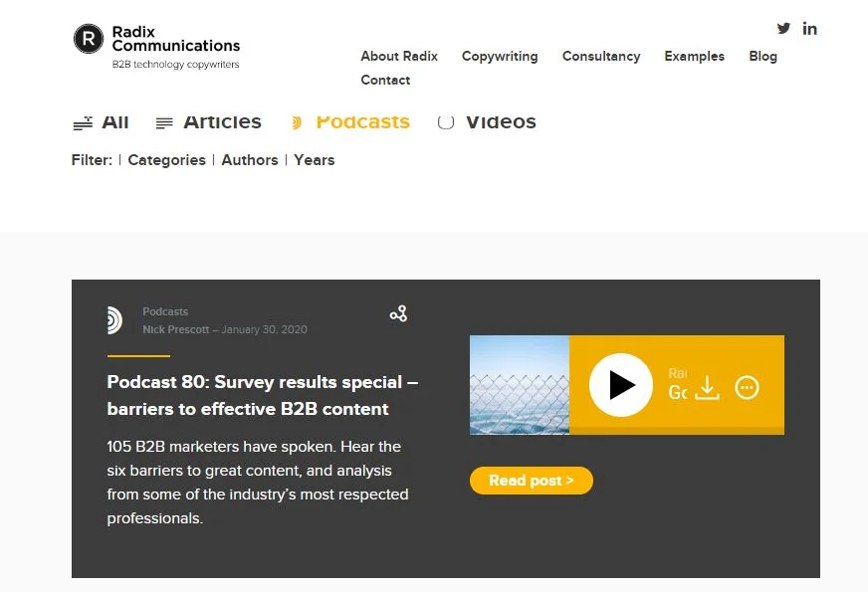Open Radix LinkedIn profile icon
868x592 pixels.
(x=809, y=28)
